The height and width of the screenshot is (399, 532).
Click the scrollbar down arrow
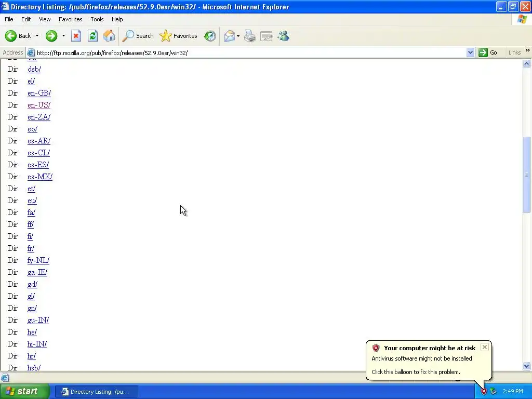point(527,366)
